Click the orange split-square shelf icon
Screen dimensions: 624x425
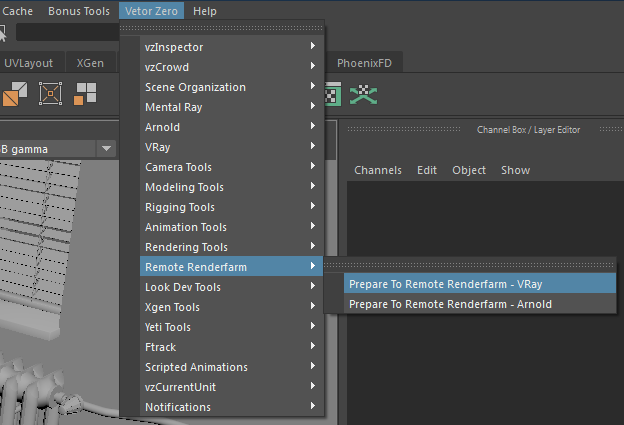click(x=14, y=95)
